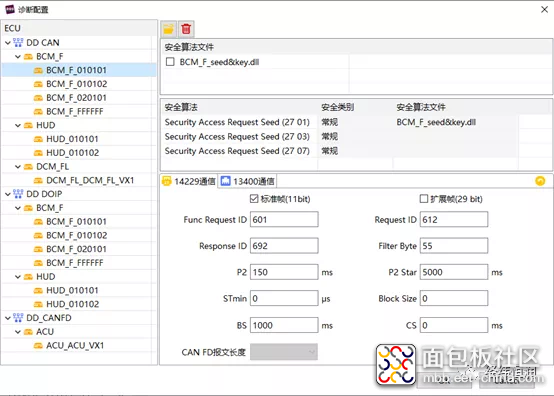The image size is (554, 396).
Task: Select BCM_F_FFFFFF under DD CAN
Action: [x=75, y=111]
